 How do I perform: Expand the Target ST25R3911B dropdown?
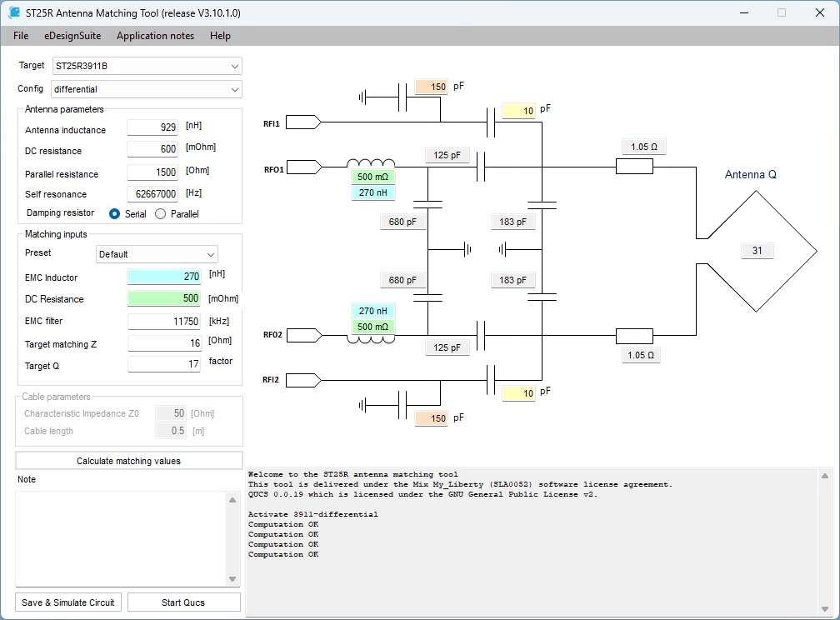tap(147, 66)
